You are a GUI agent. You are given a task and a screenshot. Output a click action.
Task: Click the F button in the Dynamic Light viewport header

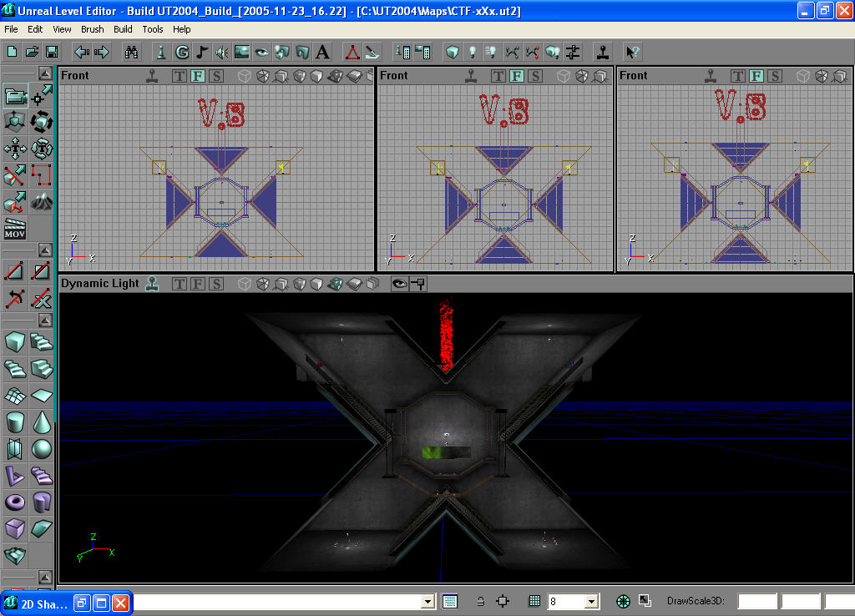tap(197, 284)
